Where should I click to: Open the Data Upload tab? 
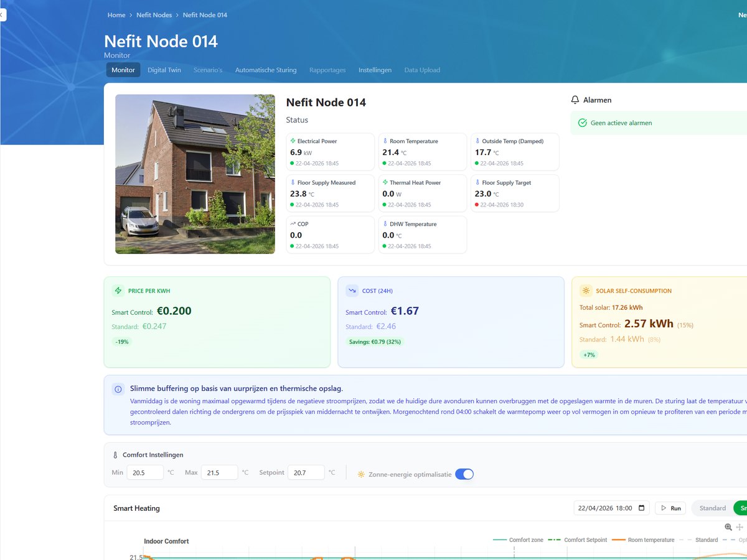(422, 70)
